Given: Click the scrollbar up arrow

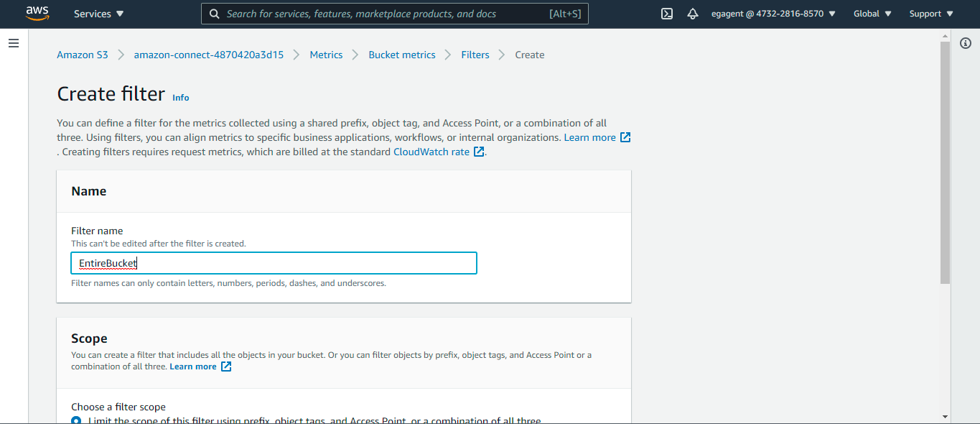Looking at the screenshot, I should (x=945, y=35).
